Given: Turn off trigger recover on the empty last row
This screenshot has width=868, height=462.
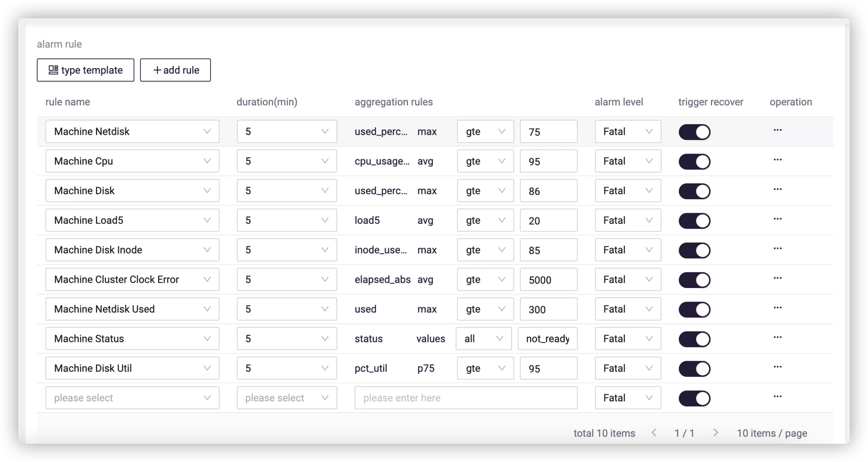Looking at the screenshot, I should 694,398.
